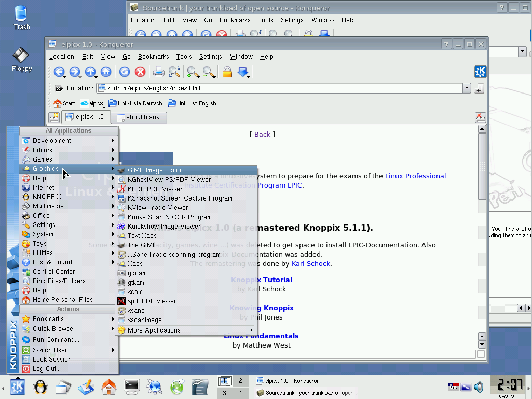Image resolution: width=532 pixels, height=399 pixels.
Task: Expand More Applications submenu
Action: pyautogui.click(x=186, y=330)
